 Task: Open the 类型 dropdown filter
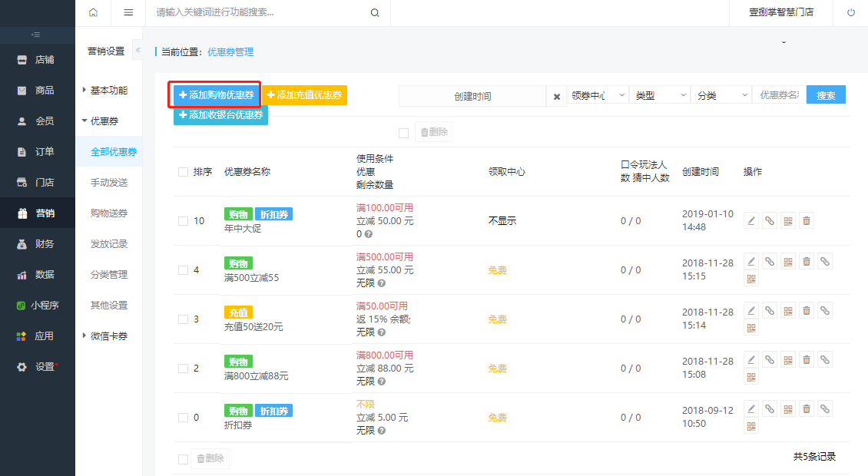pyautogui.click(x=659, y=95)
